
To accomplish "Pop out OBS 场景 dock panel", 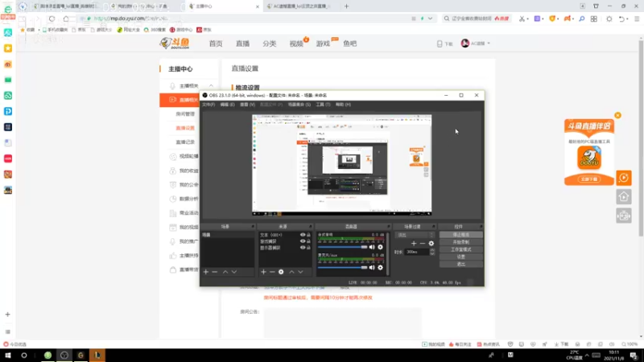I will pyautogui.click(x=253, y=227).
